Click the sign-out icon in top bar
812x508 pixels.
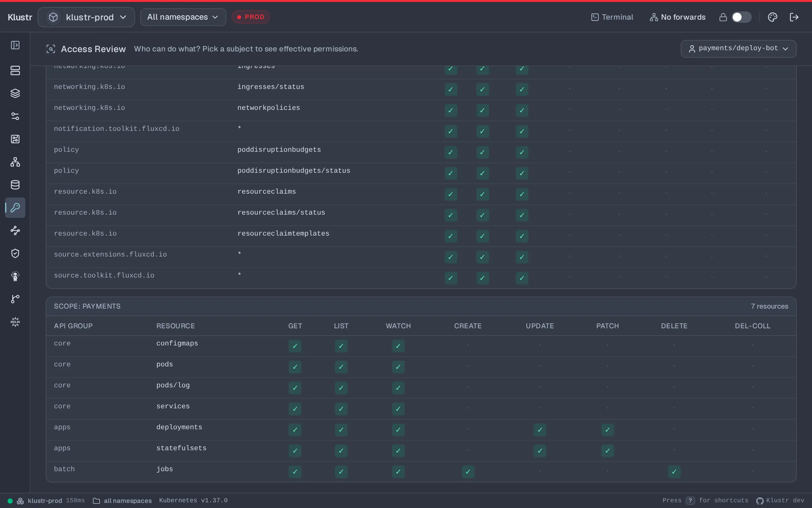(794, 17)
